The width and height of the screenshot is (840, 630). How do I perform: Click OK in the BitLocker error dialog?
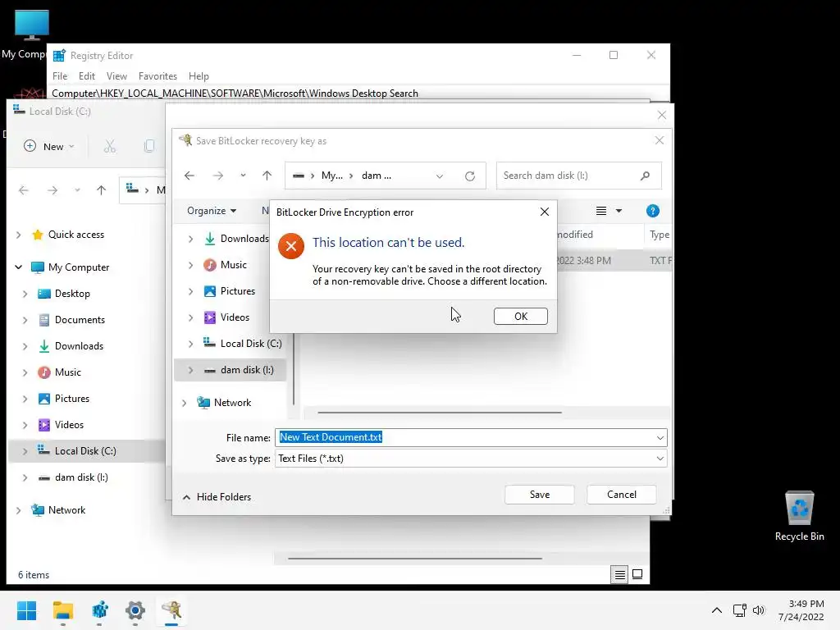tap(520, 316)
